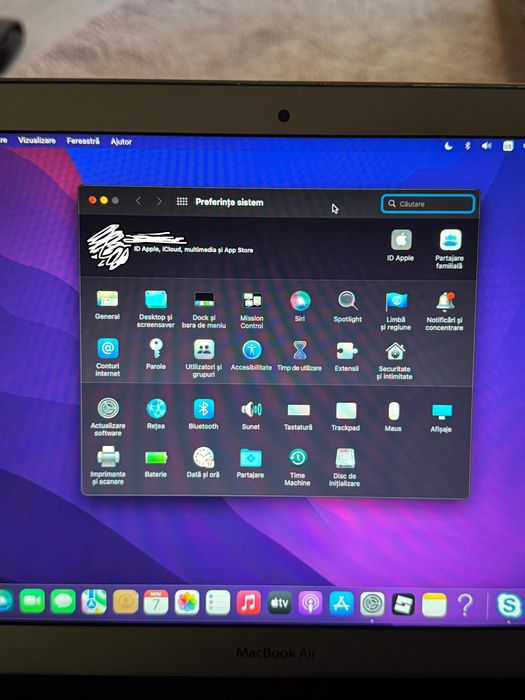Open Timp de utilizare pane
The image size is (525, 700).
tap(300, 355)
